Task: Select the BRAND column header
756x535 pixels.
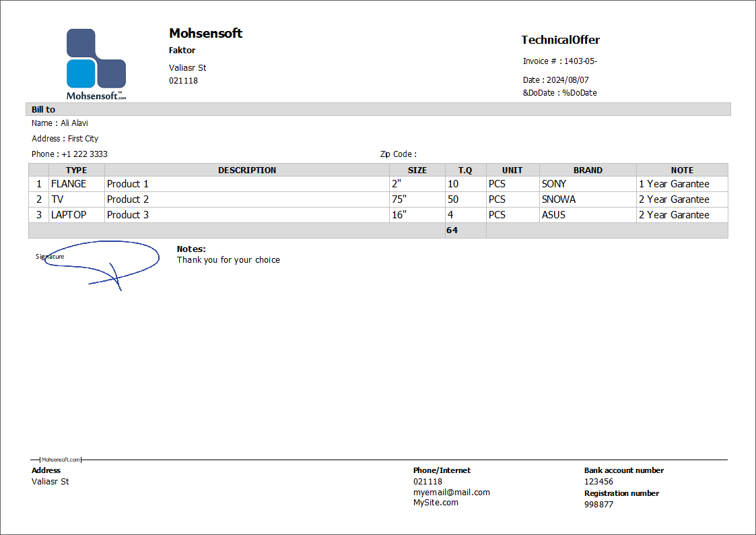Action: point(588,170)
